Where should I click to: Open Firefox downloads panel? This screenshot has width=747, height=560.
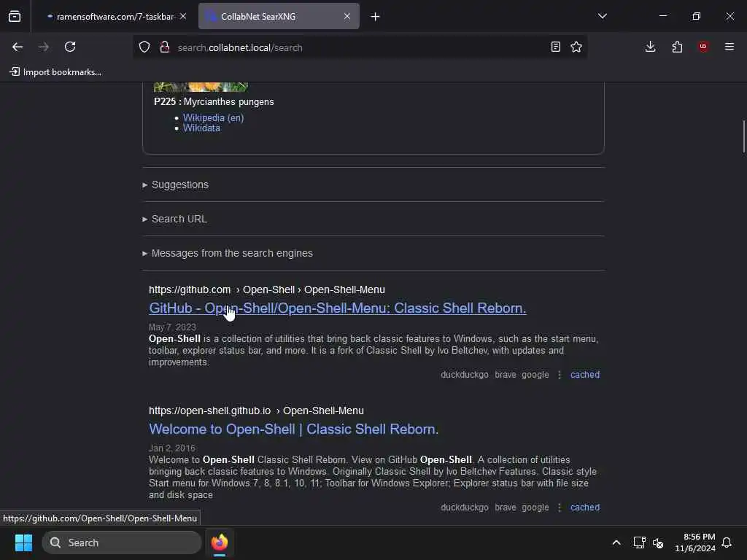[x=650, y=47]
